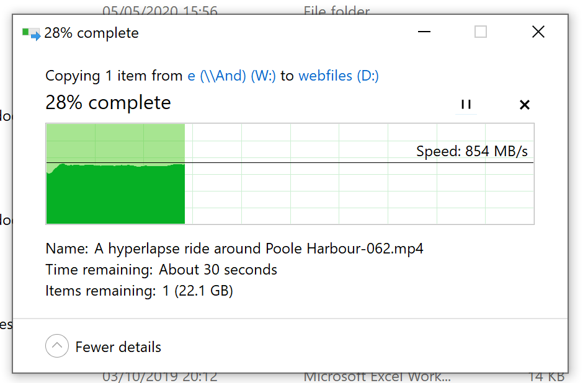Click the copy dialog icon in title bar

pyautogui.click(x=29, y=32)
